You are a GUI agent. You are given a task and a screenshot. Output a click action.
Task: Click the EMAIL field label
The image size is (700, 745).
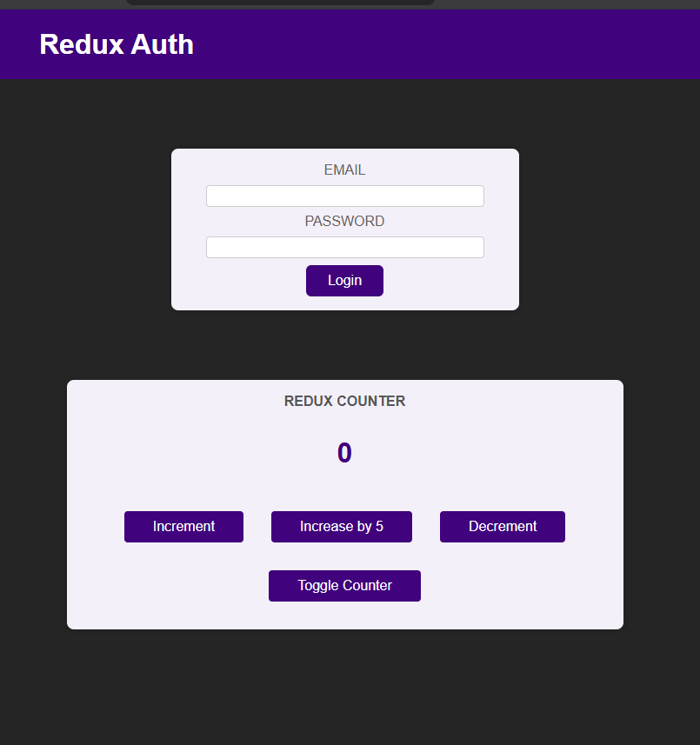point(344,170)
